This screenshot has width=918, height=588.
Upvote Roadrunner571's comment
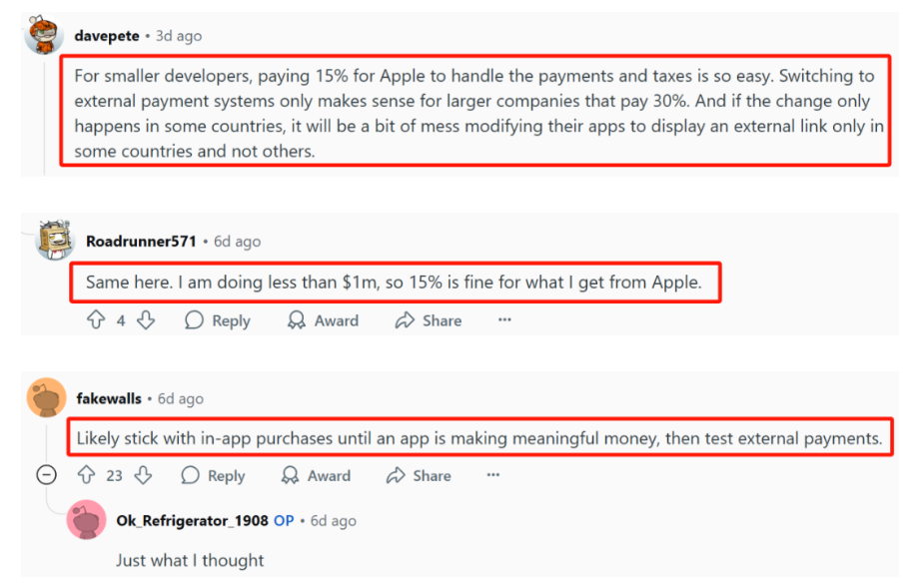point(96,320)
